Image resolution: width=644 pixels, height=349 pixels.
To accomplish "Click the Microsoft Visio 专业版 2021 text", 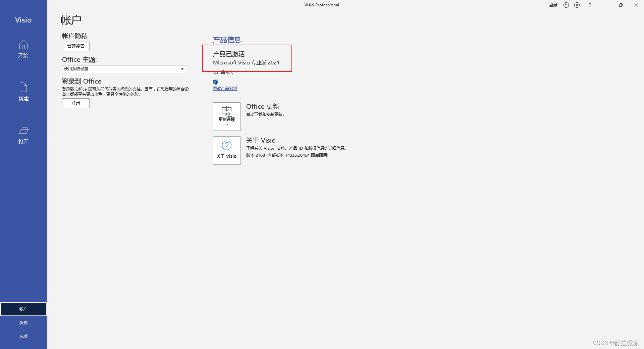I will click(x=246, y=63).
